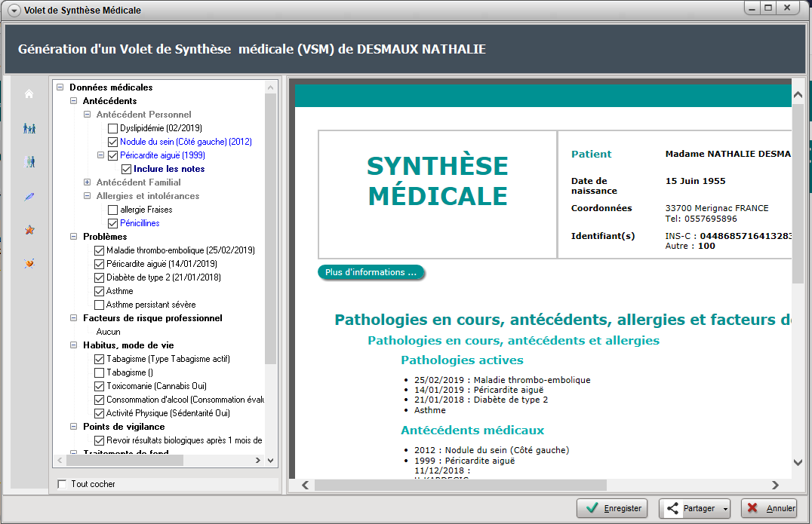Click the home icon in left sidebar
This screenshot has height=524, width=812.
(29, 94)
